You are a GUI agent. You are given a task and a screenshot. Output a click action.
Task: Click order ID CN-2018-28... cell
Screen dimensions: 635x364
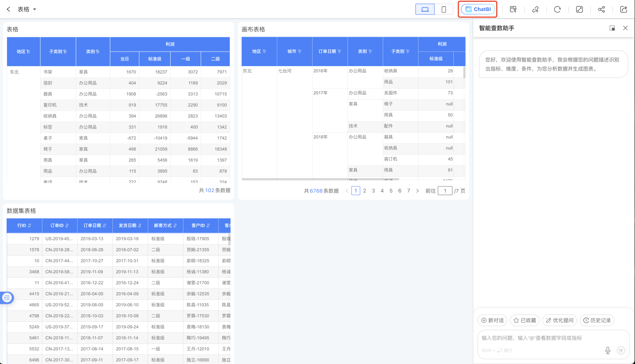coord(60,250)
